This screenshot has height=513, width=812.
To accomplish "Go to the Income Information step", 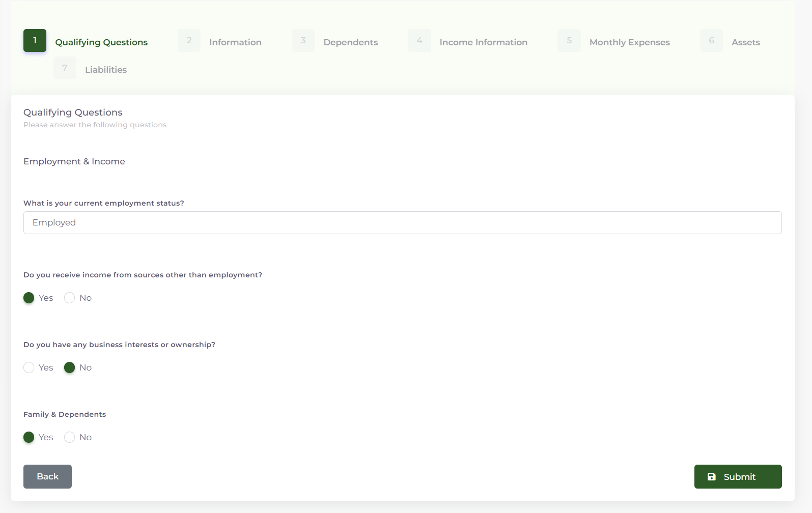I will click(x=483, y=42).
